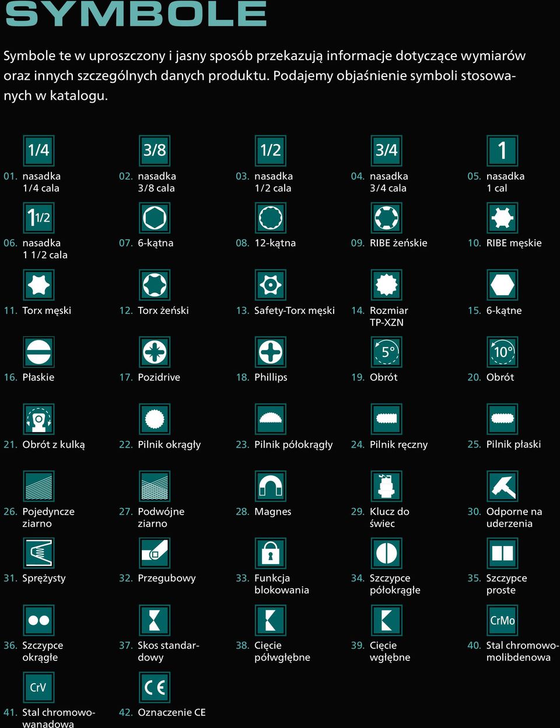Select the Phillips cross icon
Viewport: 560px width, 728px height.
[271, 352]
